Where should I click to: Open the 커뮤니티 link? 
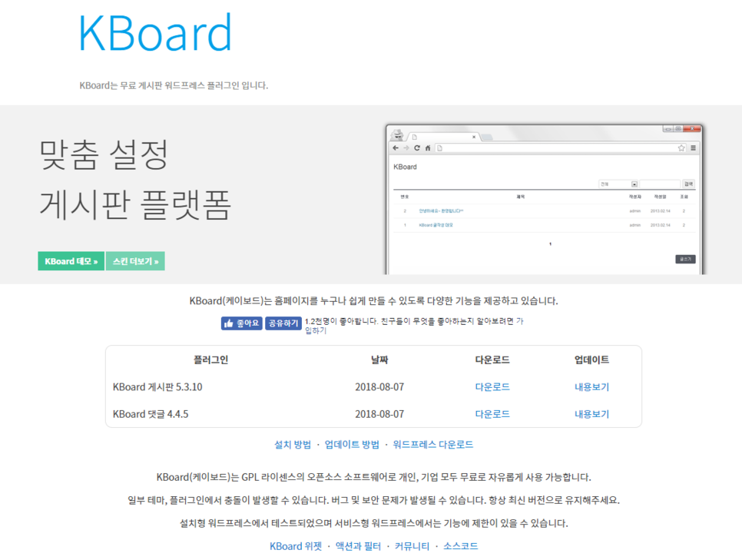click(412, 546)
